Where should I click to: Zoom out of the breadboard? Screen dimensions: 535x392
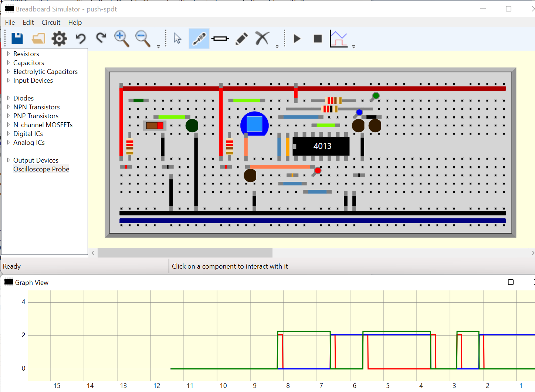(x=143, y=38)
